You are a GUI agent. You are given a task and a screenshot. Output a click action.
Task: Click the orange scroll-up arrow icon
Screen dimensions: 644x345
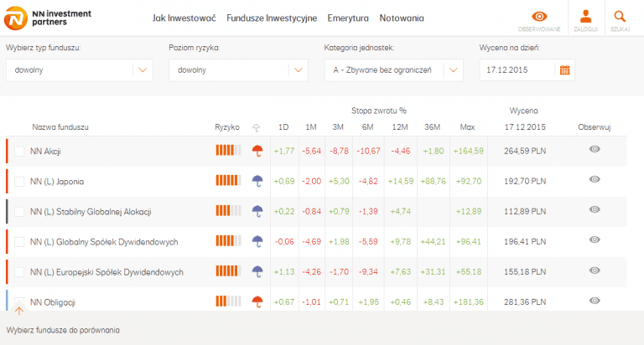pyautogui.click(x=19, y=311)
